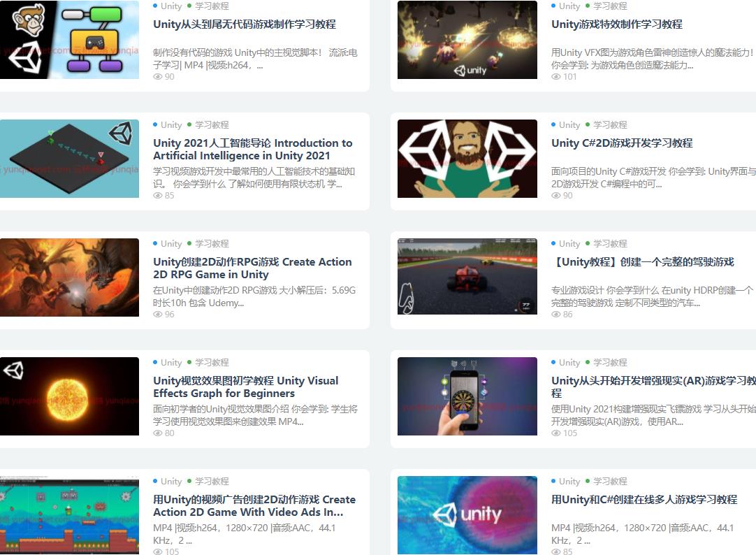Open Create Action 2D RPG Game in Unity
Viewport: 756px width, 555px height.
click(253, 268)
